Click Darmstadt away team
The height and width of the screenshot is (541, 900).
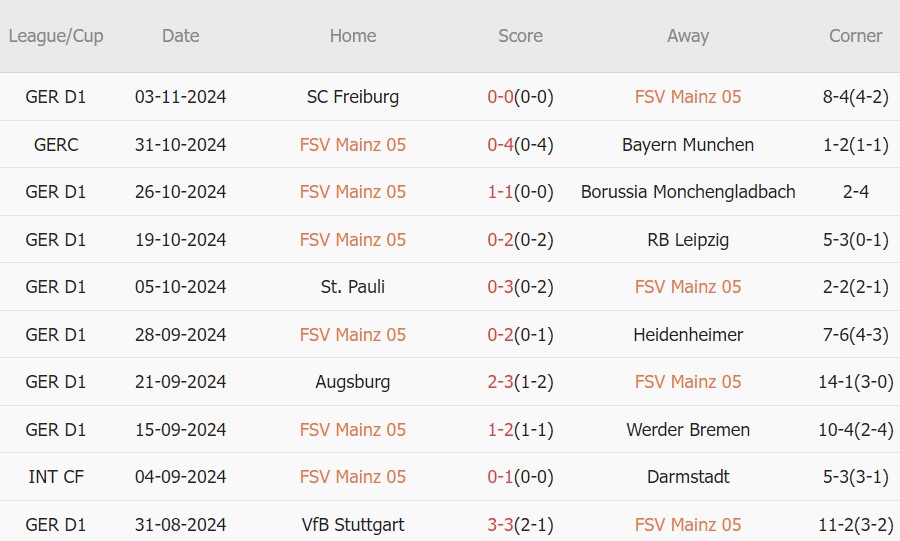(x=688, y=477)
